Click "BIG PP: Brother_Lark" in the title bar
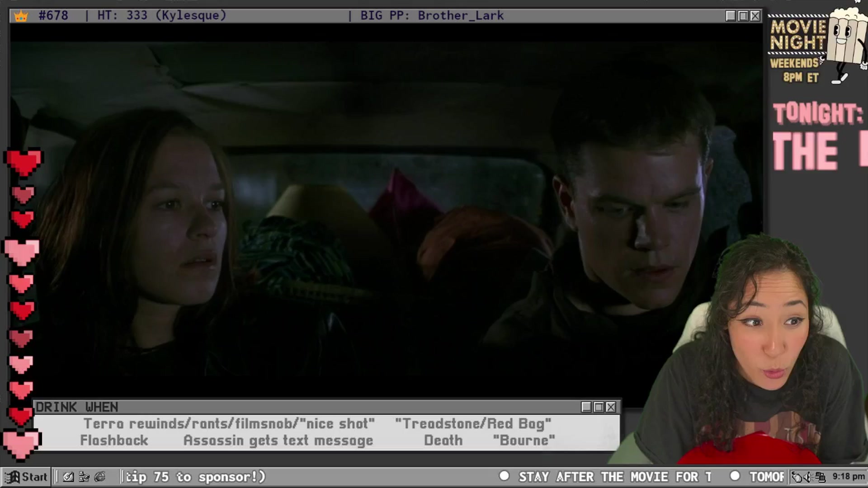The image size is (868, 488). (x=432, y=15)
